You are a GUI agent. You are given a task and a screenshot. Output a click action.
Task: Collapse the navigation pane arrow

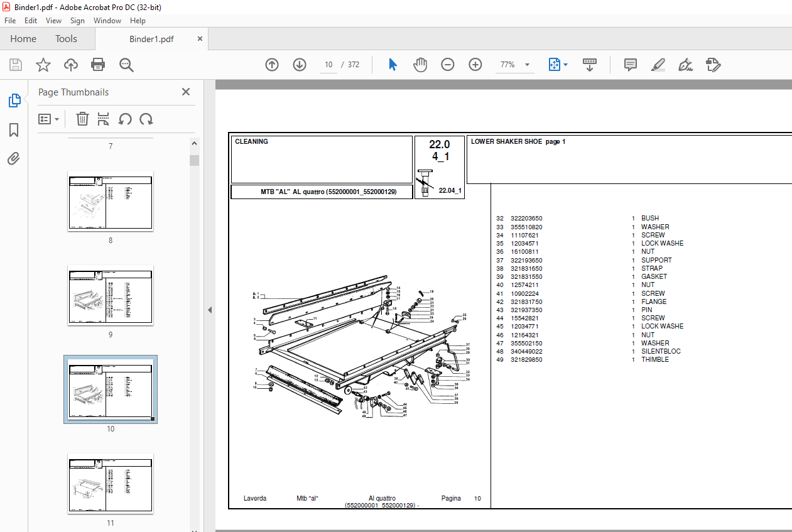click(210, 310)
